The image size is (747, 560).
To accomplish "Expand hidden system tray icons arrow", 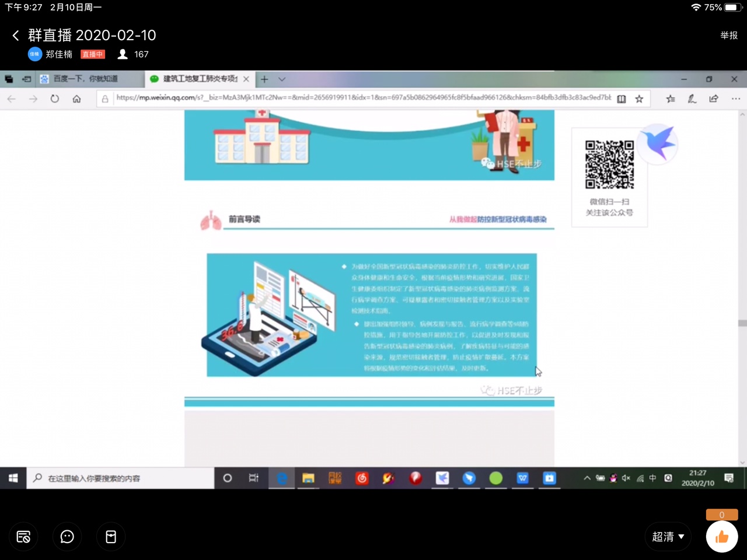I will [x=587, y=478].
